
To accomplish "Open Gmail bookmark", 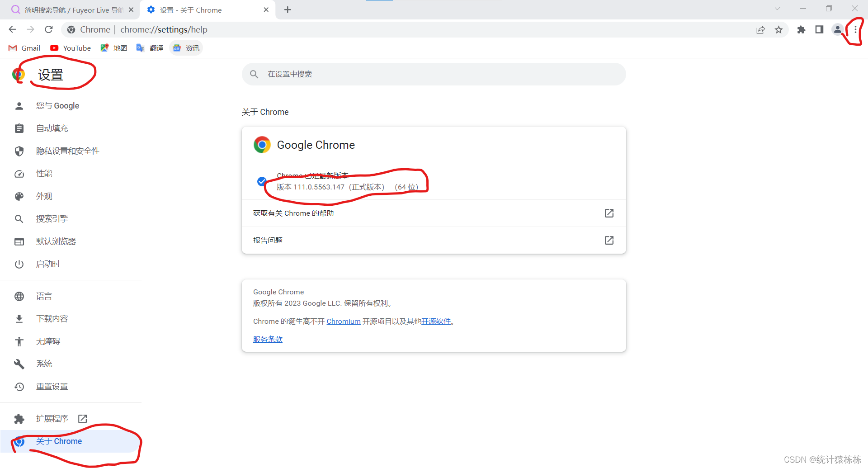I will (24, 48).
